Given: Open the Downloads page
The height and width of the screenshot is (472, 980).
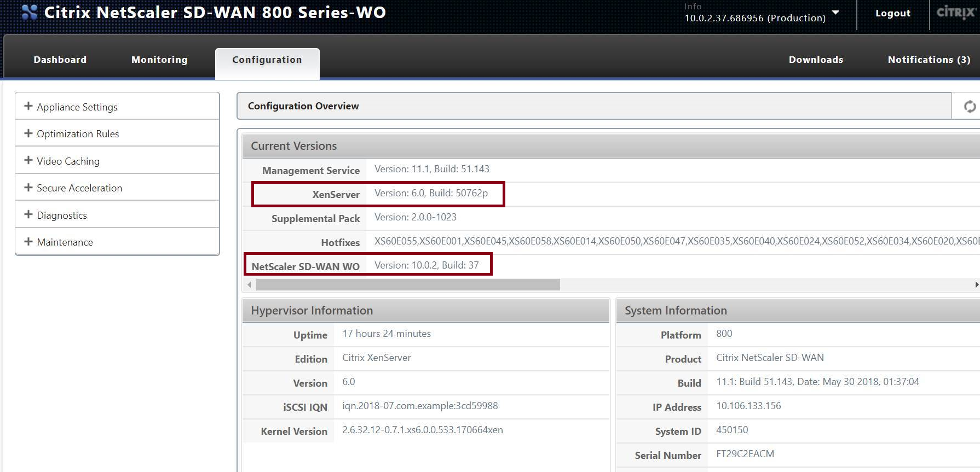Looking at the screenshot, I should pyautogui.click(x=816, y=60).
